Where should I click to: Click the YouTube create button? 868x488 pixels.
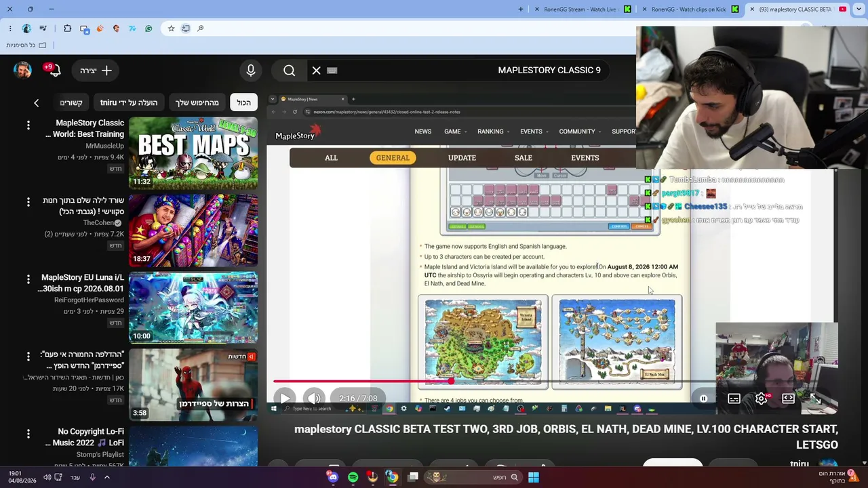(x=96, y=70)
